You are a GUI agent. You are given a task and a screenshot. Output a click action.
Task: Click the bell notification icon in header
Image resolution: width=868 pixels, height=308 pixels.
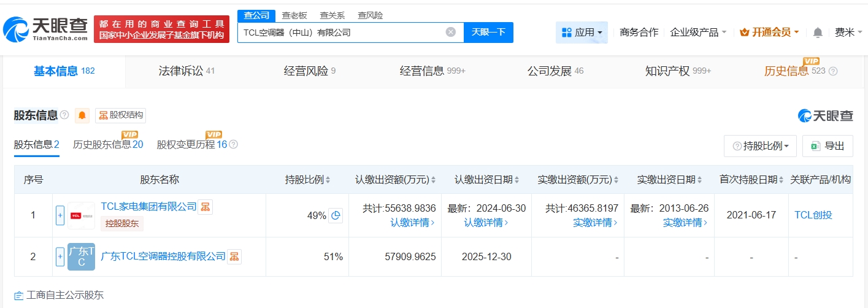818,32
